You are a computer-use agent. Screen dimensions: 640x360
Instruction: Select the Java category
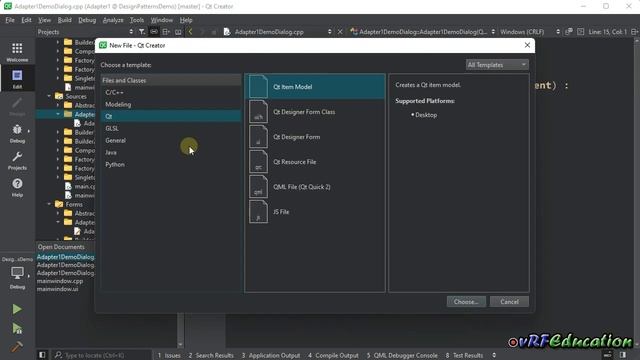point(171,152)
